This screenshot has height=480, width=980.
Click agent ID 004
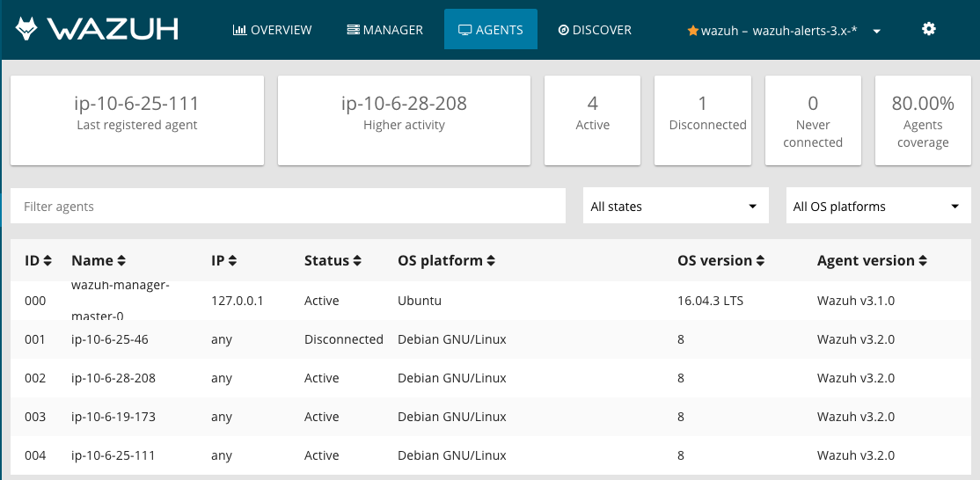tap(35, 455)
